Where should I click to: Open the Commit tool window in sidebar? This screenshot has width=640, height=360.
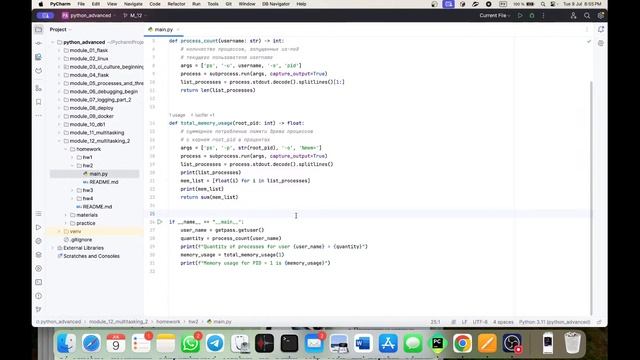(38, 43)
